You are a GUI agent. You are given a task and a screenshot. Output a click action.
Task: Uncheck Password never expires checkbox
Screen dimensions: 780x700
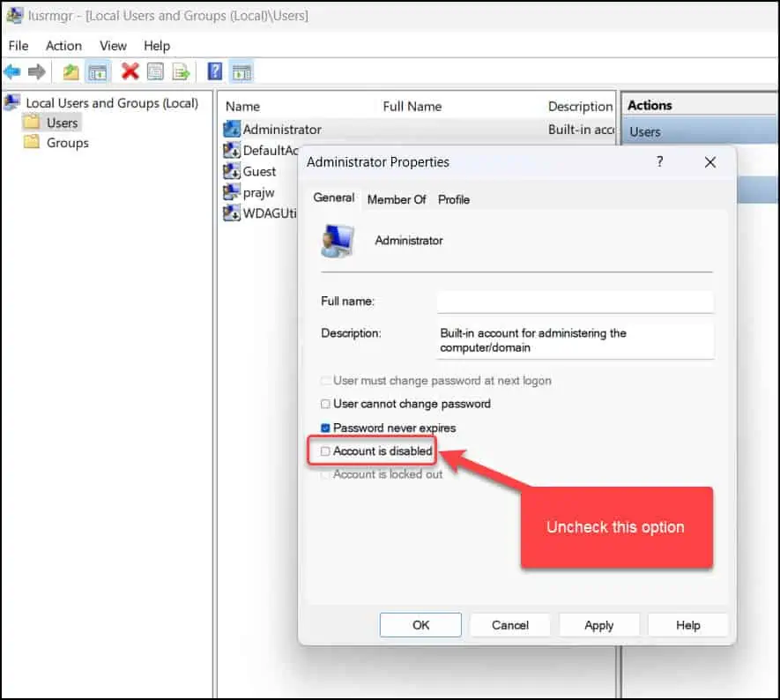tap(325, 428)
